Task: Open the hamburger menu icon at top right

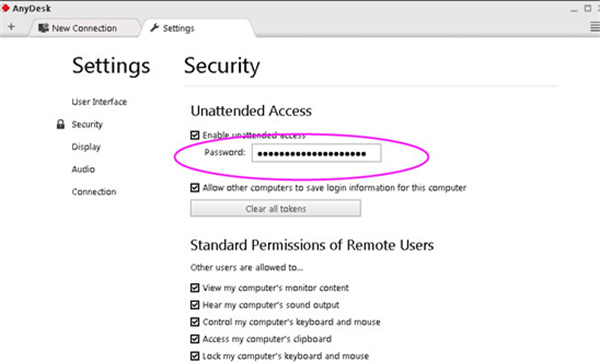Action: 595,27
